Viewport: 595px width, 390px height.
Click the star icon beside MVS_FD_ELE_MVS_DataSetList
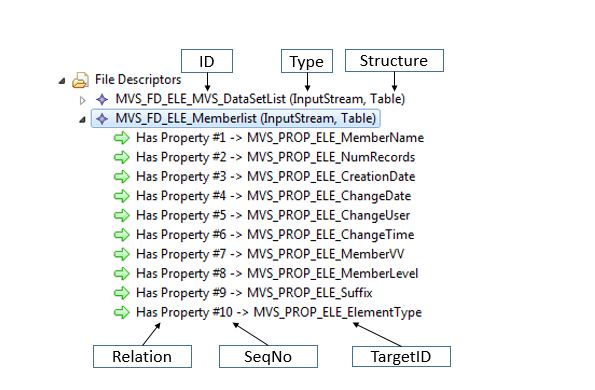tap(102, 99)
